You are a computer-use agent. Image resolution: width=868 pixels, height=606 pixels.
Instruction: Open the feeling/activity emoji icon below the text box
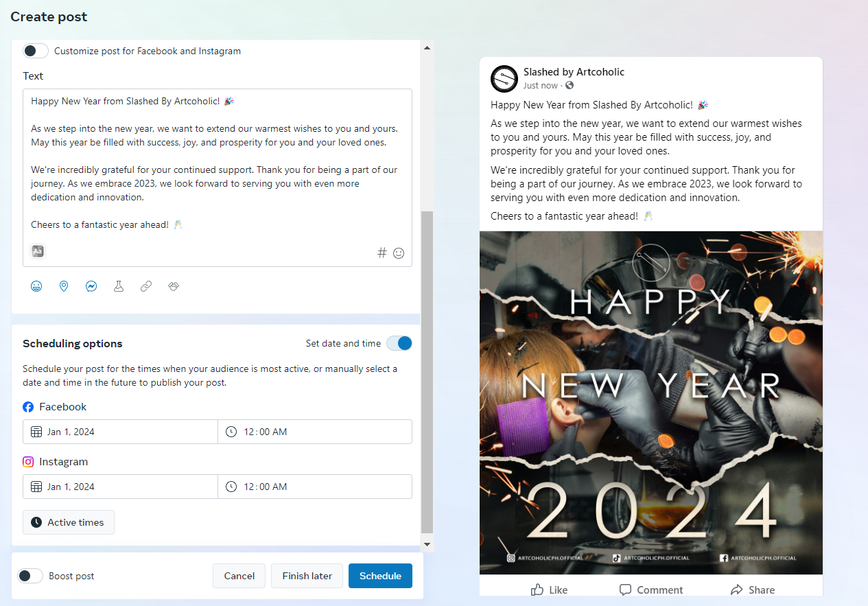36,286
